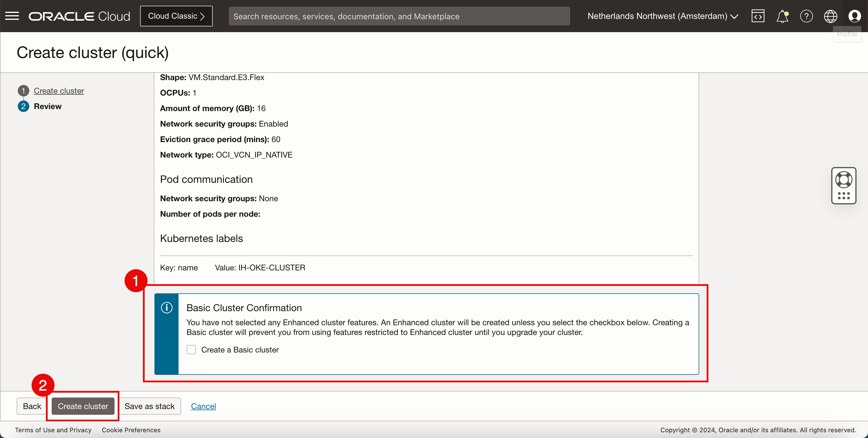This screenshot has height=438, width=868.
Task: Open Cloud Shell developer tools icon
Action: pyautogui.click(x=757, y=16)
